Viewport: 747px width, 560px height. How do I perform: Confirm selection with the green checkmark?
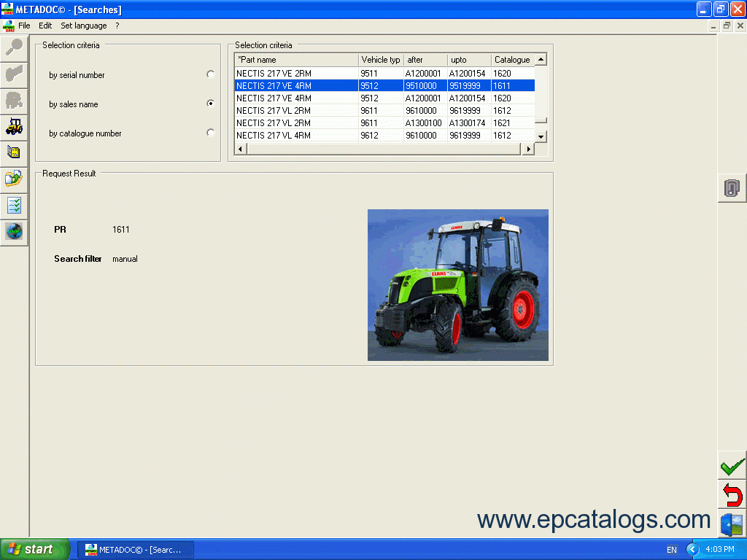[732, 466]
